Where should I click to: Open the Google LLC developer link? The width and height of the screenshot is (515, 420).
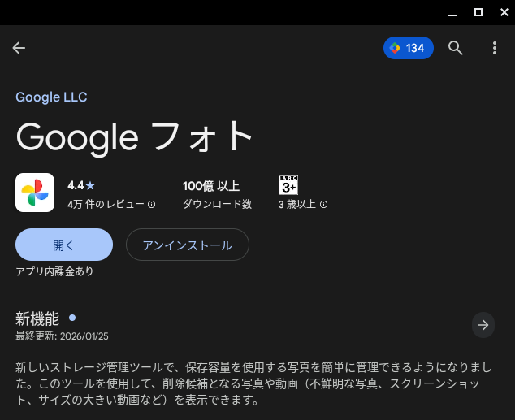tap(51, 97)
